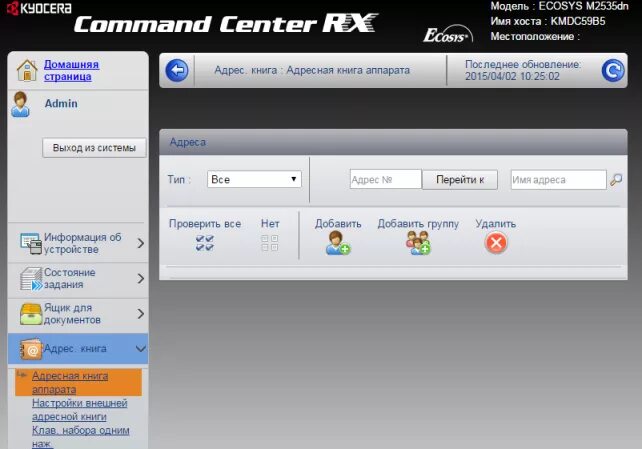Click the Добавить группу add group icon
The width and height of the screenshot is (642, 449).
coord(418,243)
